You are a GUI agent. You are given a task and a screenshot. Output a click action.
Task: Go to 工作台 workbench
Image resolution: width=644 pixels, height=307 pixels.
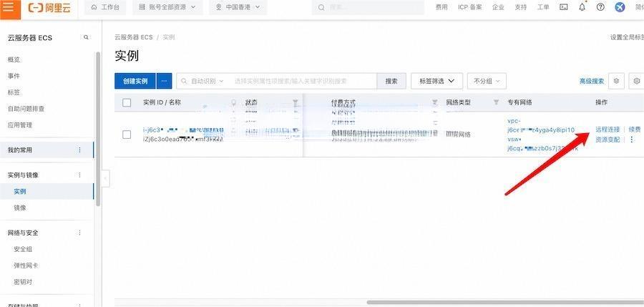point(105,7)
